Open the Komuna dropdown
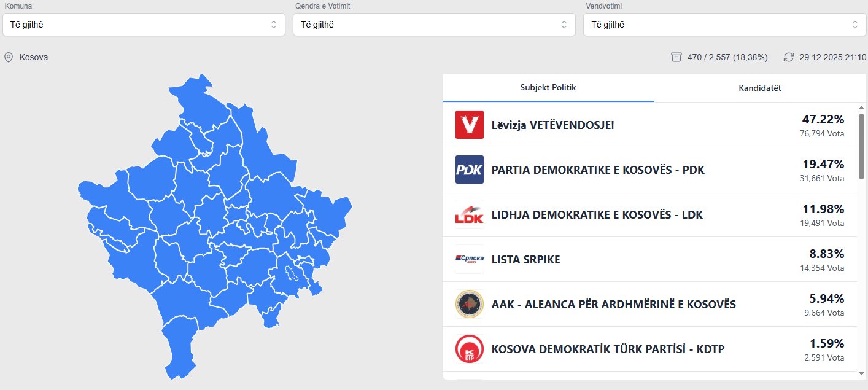The width and height of the screenshot is (868, 390). [144, 25]
